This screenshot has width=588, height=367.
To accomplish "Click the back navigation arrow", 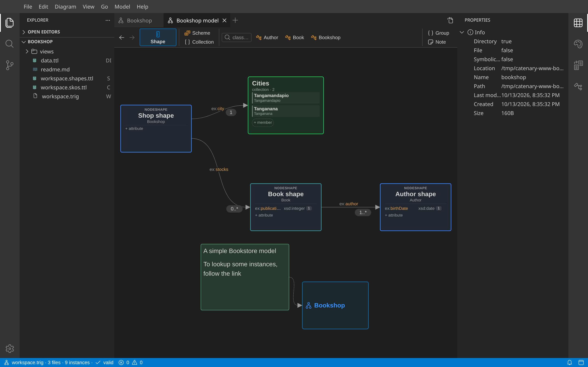I will [x=122, y=37].
